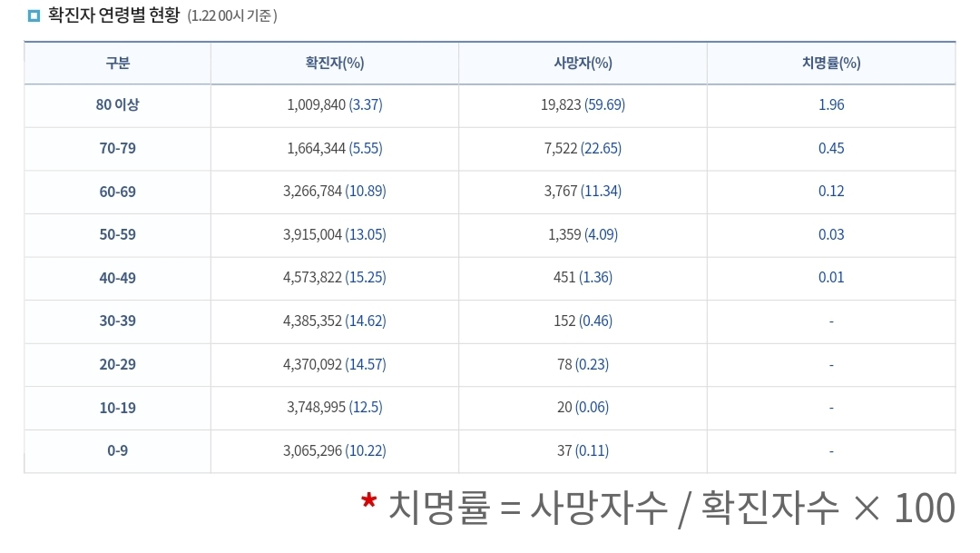Select the '30-39' row label
Viewport: 980px width, 553px height.
pyautogui.click(x=117, y=321)
